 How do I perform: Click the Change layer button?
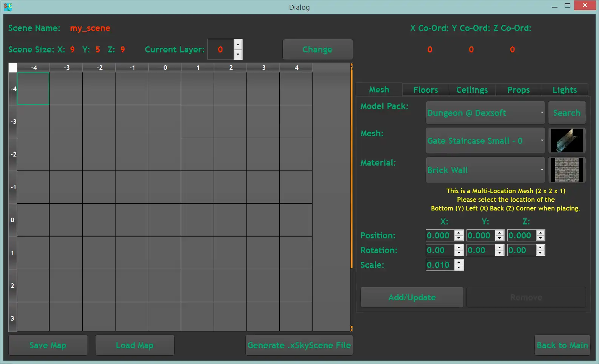[x=317, y=49]
